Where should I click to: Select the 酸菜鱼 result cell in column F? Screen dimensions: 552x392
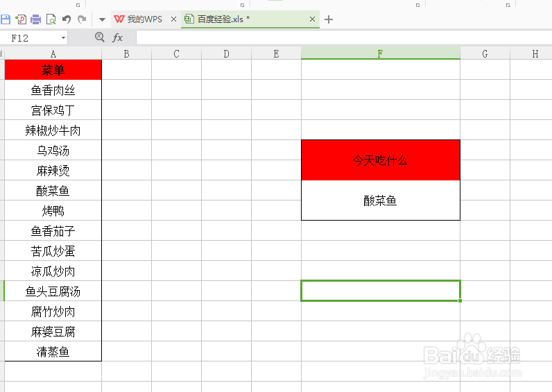381,201
